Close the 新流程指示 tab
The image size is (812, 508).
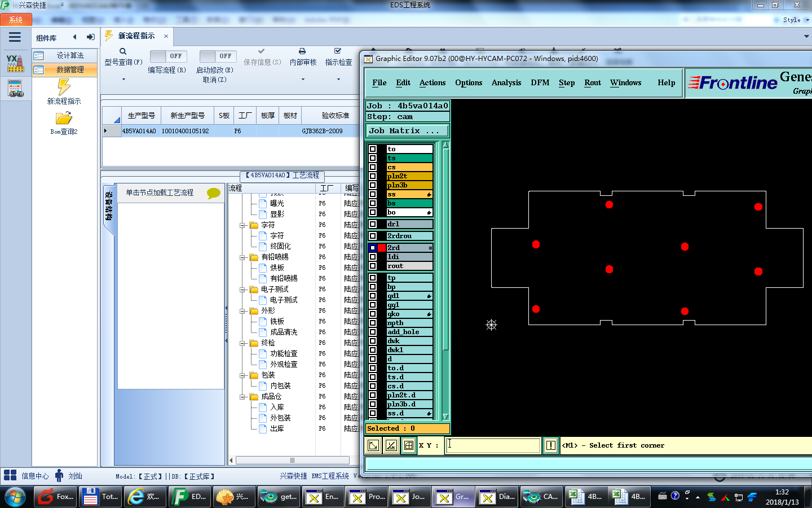point(166,36)
